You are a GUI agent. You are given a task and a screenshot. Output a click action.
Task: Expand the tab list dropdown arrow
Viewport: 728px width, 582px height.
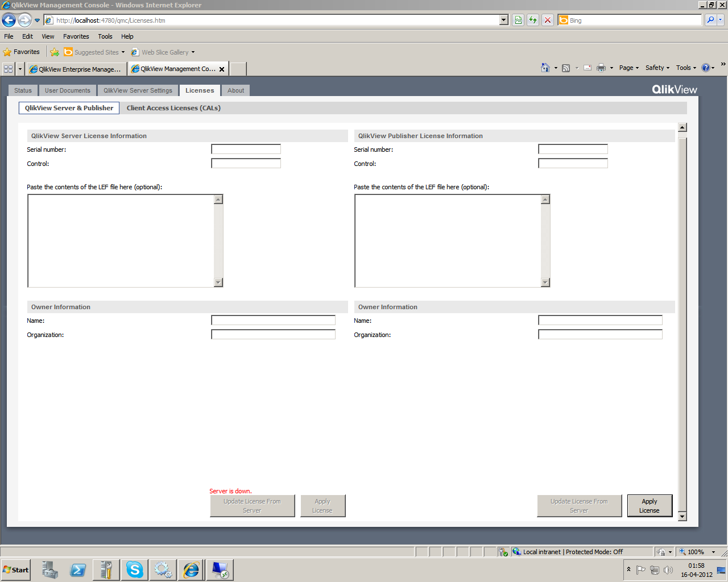pos(20,69)
